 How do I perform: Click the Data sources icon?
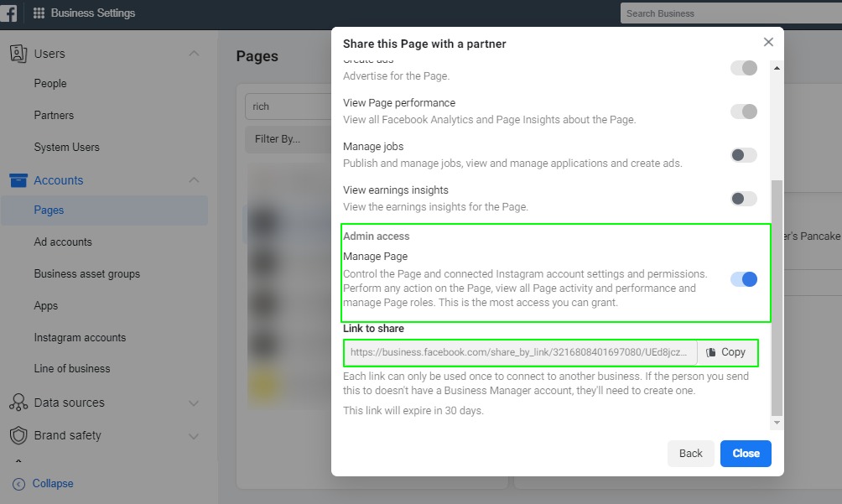click(x=18, y=402)
